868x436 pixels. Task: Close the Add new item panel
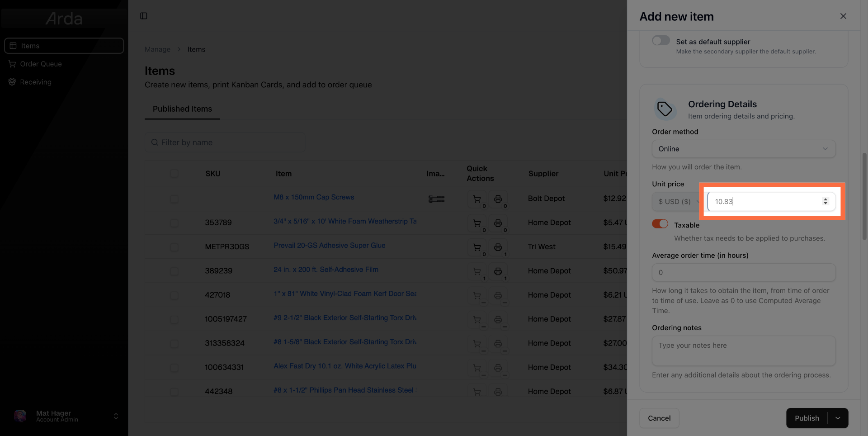[x=843, y=16]
